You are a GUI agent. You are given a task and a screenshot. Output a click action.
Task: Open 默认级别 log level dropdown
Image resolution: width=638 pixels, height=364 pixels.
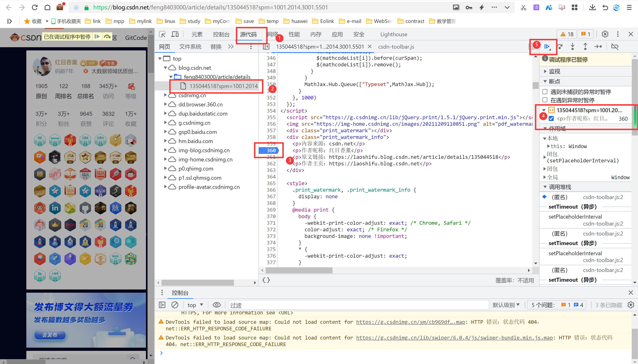[x=506, y=305]
